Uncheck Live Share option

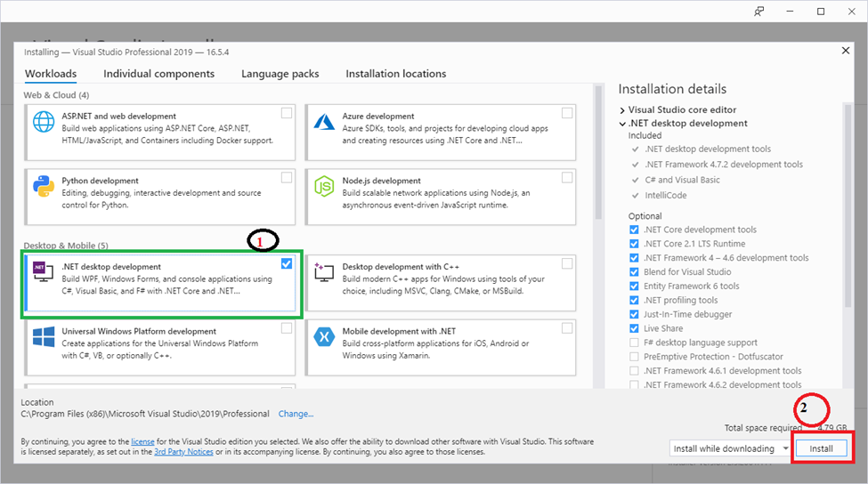pos(634,328)
